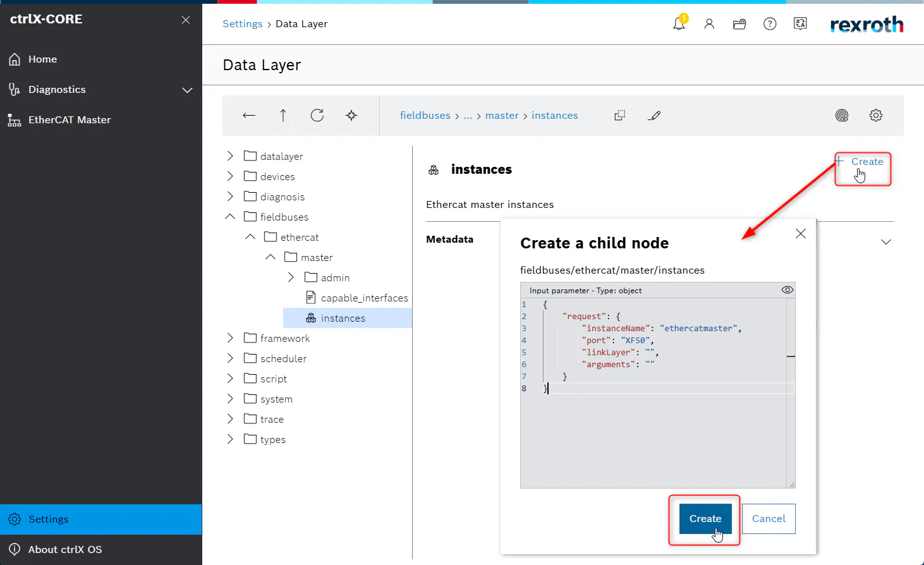
Task: Close the Create a child node dialog
Action: [x=801, y=234]
